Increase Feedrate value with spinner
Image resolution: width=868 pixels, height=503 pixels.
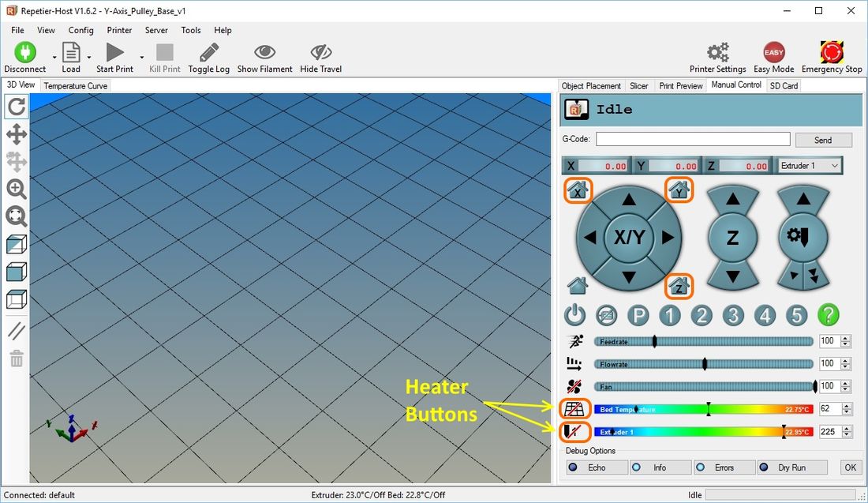tap(845, 339)
